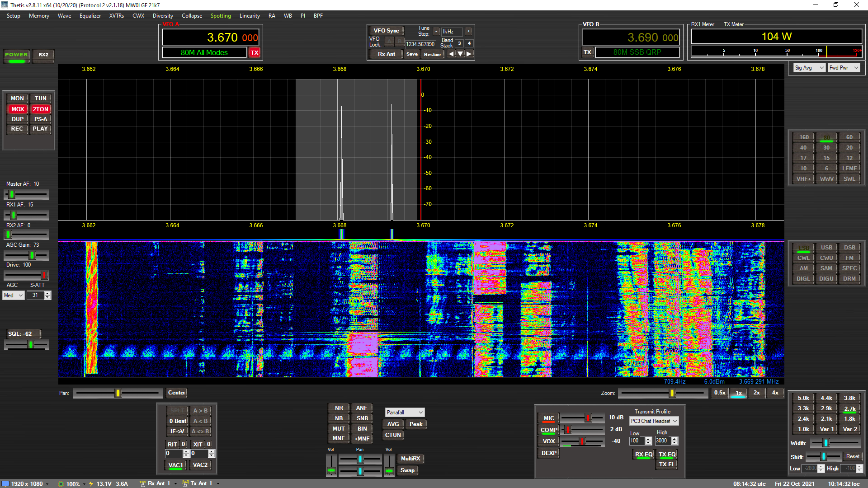The image size is (868, 488).
Task: Adjust the Drive slider
Action: pos(26,275)
